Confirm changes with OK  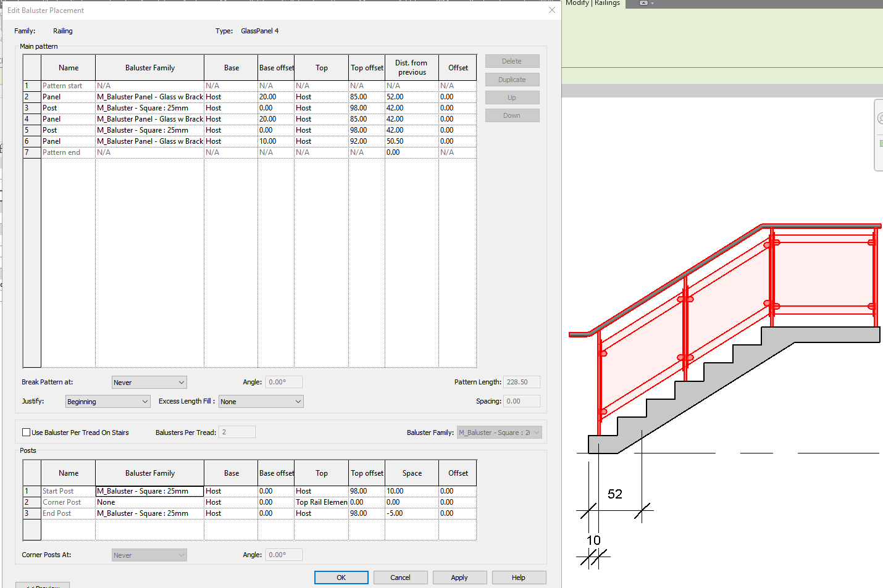(341, 577)
